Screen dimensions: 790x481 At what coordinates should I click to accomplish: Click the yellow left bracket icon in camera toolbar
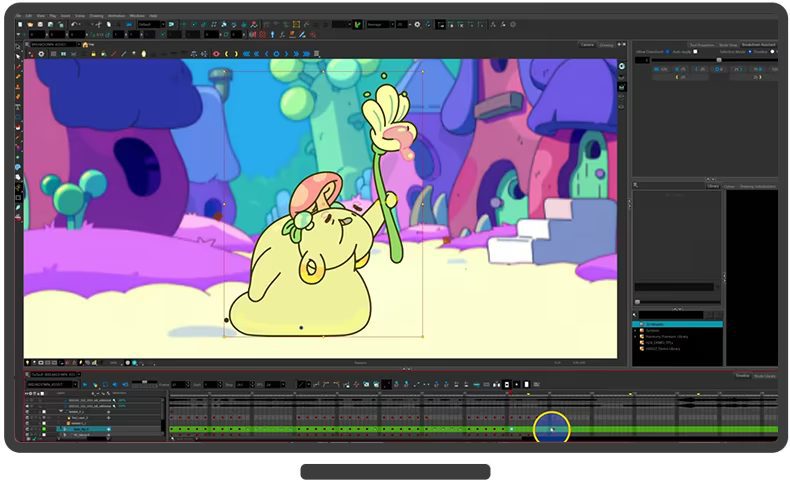click(x=226, y=53)
